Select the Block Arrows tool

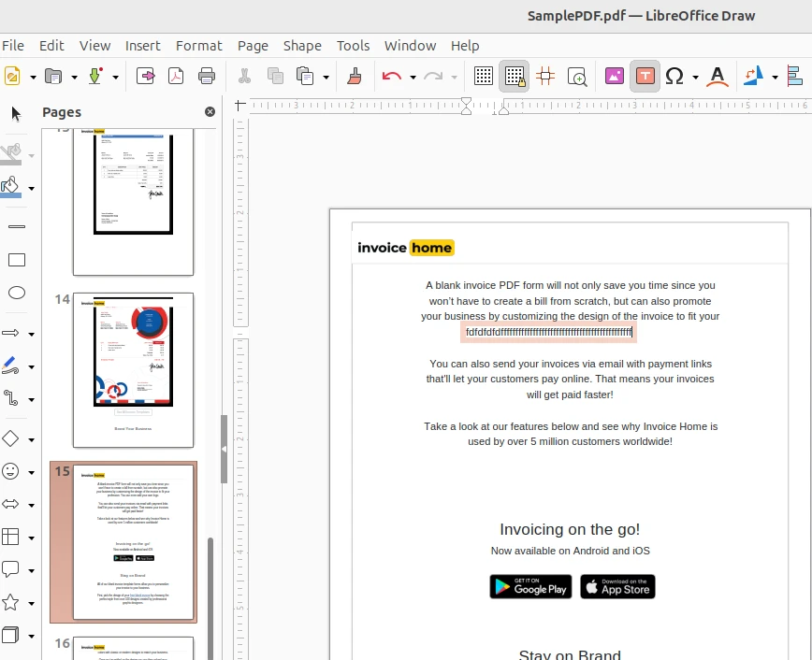[x=11, y=504]
